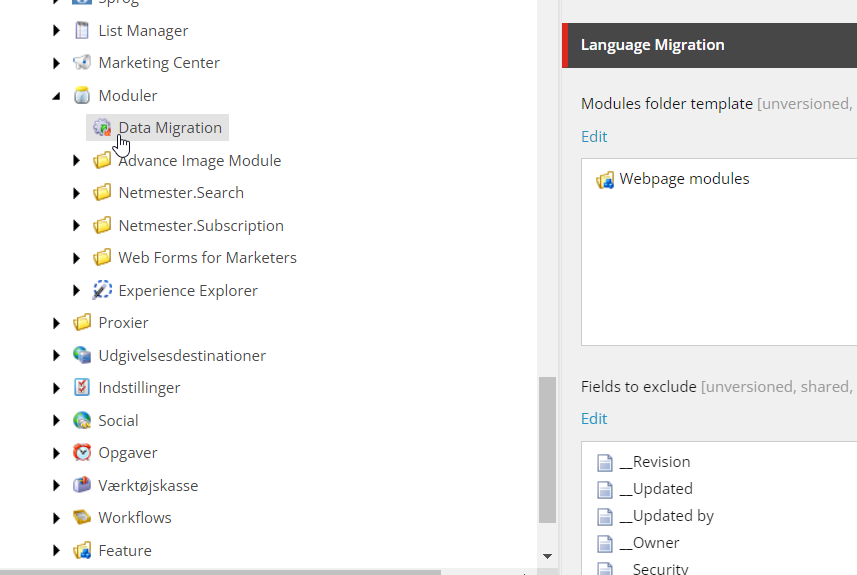
Task: Click the Experience Explorer icon
Action: pyautogui.click(x=102, y=291)
